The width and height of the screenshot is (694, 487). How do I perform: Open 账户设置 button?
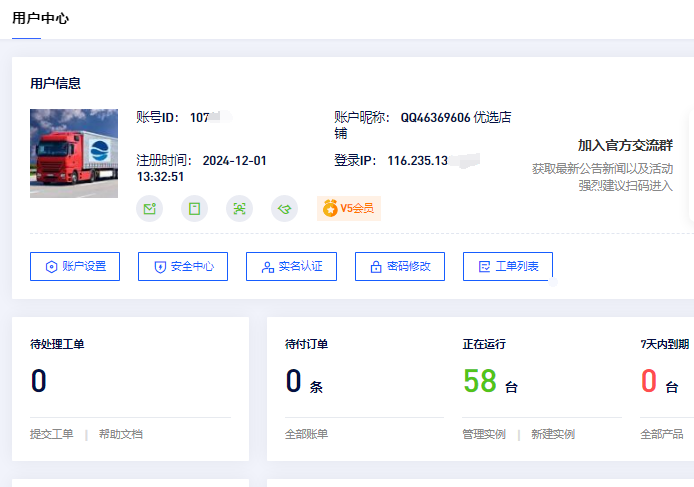75,267
